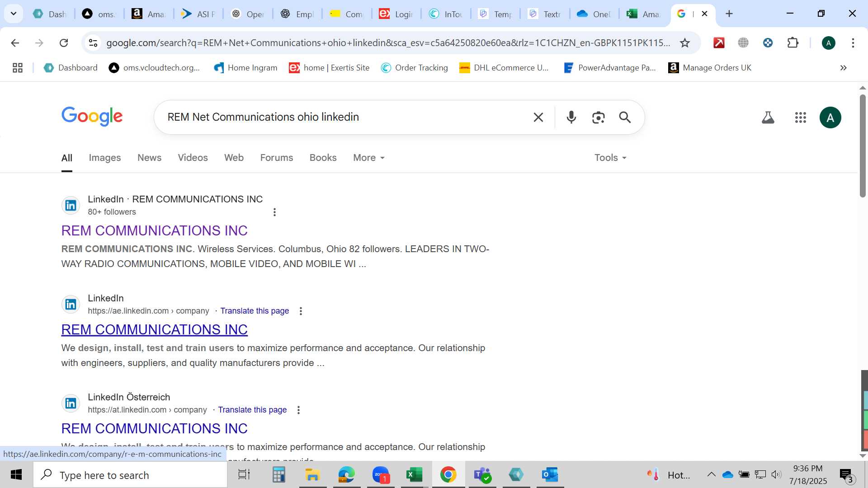Open the Chrome three-dot menu

853,43
